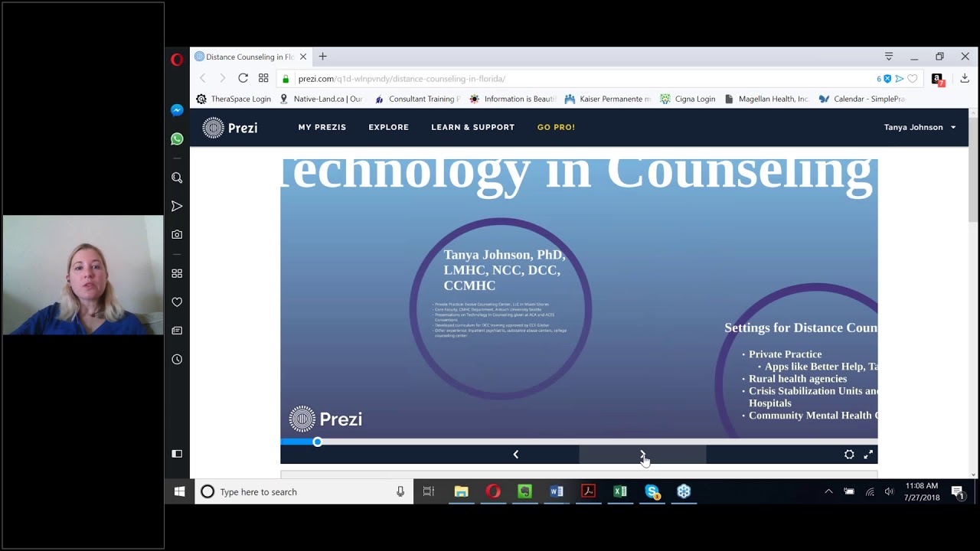This screenshot has height=551, width=980.
Task: Click the Opera menu logo
Action: tap(177, 60)
